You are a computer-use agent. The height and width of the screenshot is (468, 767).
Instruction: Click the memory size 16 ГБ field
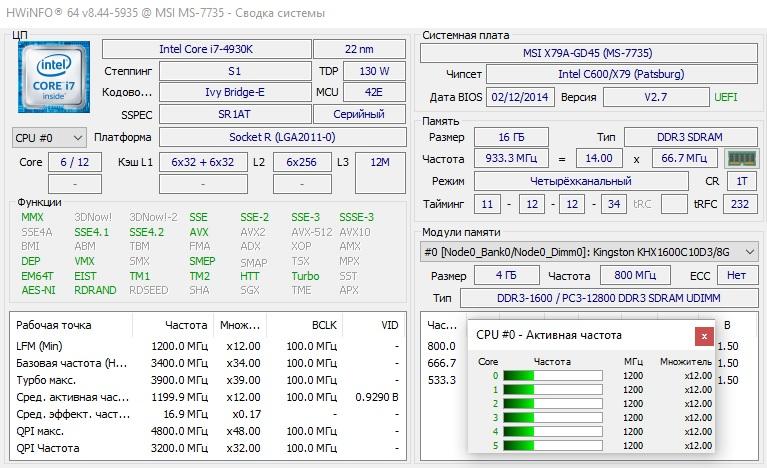pos(511,137)
